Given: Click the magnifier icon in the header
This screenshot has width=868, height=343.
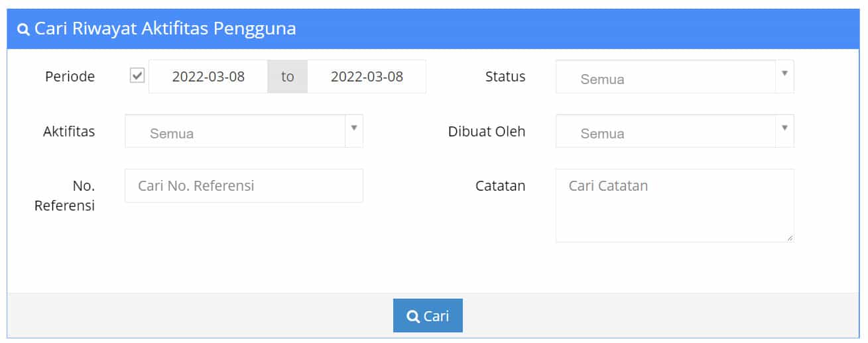Looking at the screenshot, I should 24,30.
